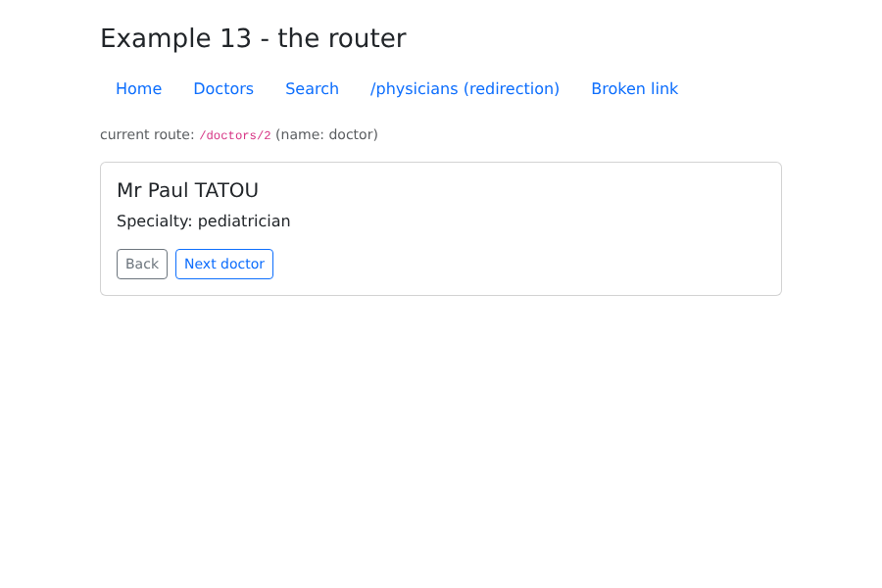Image resolution: width=882 pixels, height=588 pixels.
Task: Follow the /physicians (redirection) link
Action: pyautogui.click(x=465, y=89)
